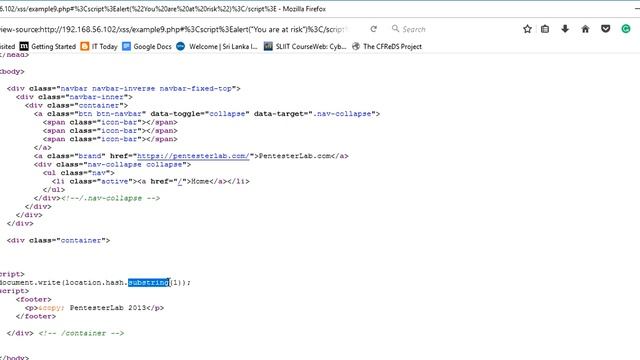Click the magnifier icon in search box
This screenshot has width=640, height=360.
(395, 29)
